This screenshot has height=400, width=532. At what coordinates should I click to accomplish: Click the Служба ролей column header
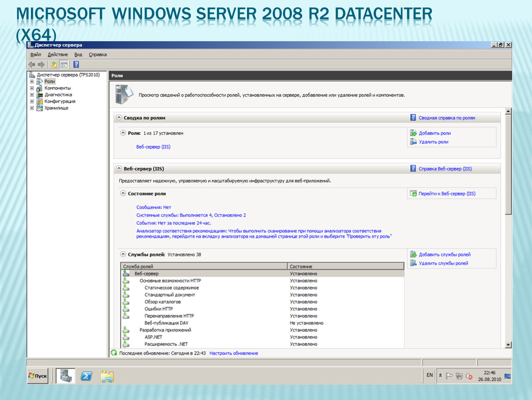pos(204,266)
